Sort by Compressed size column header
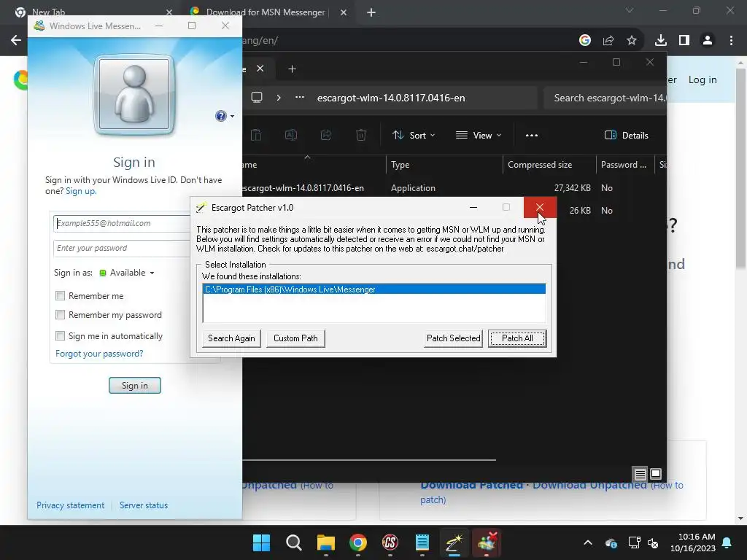 pos(540,164)
